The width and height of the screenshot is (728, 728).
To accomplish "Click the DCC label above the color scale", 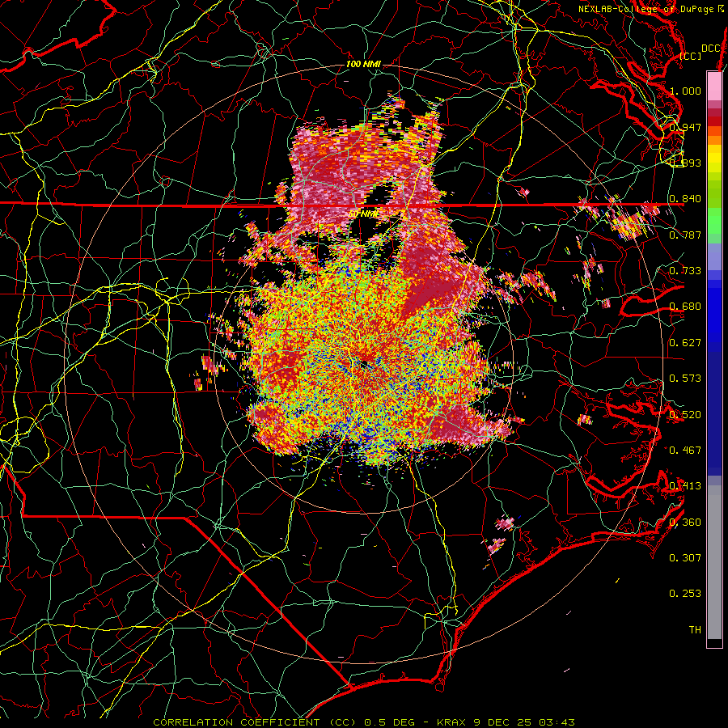I will coord(711,49).
